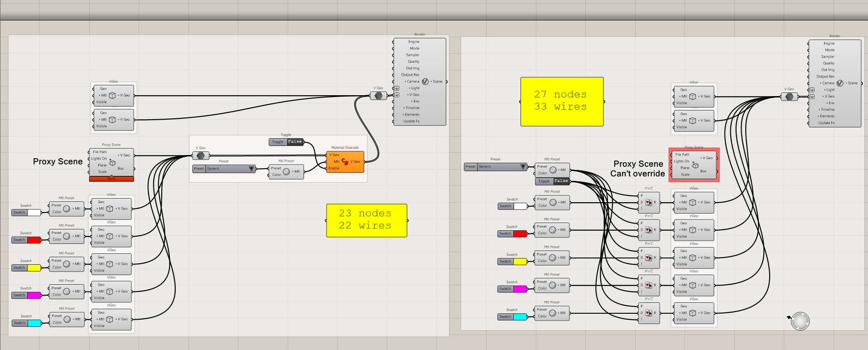Select the yellow '23 nodes 22 wires' panel
This screenshot has height=350, width=868.
366,220
